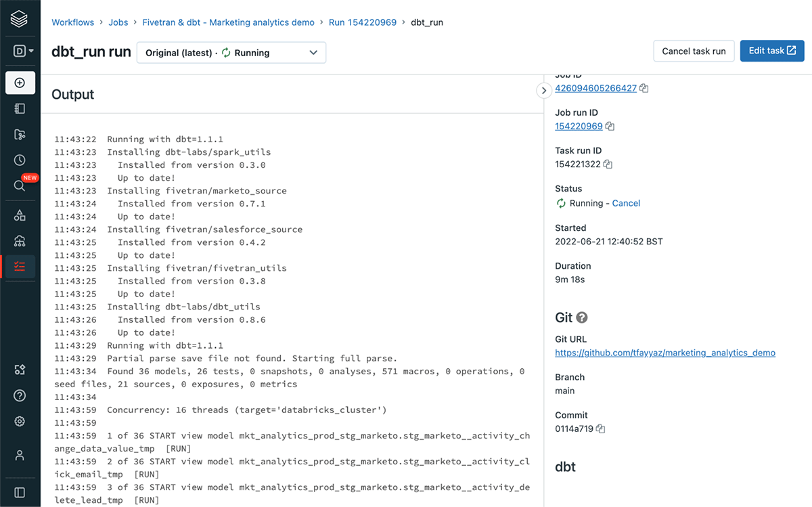Click the Workflows icon in sidebar
Image resolution: width=812 pixels, height=507 pixels.
[x=20, y=267]
